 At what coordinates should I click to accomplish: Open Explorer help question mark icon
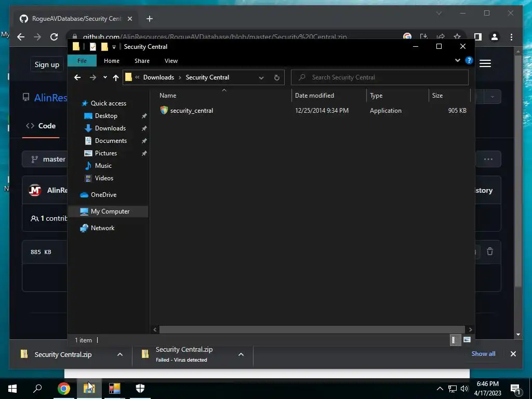pos(469,60)
